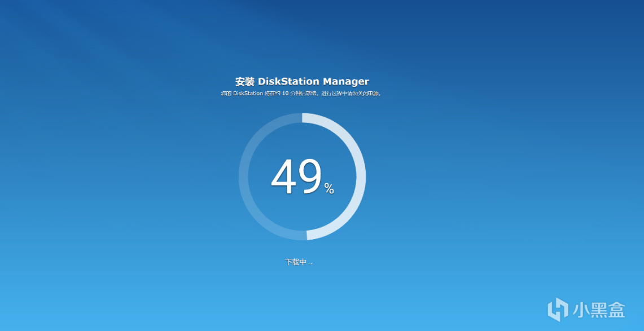The height and width of the screenshot is (331, 644).
Task: Click the '下载中' status text
Action: [299, 262]
